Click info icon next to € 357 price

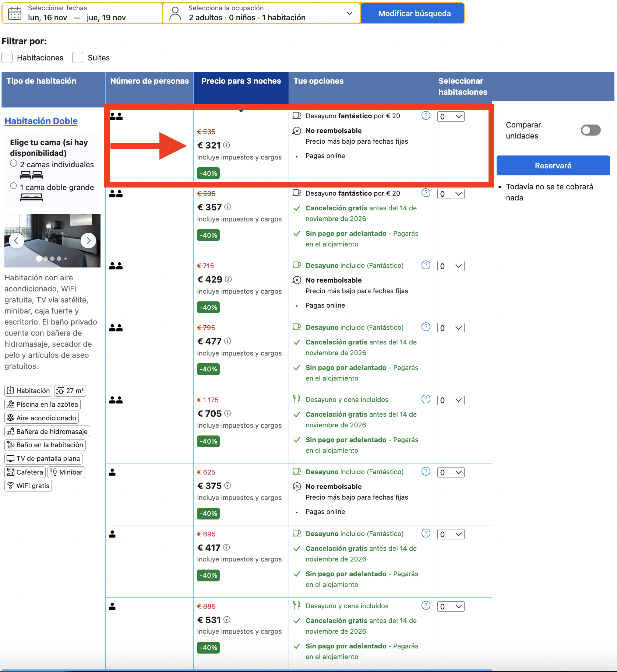click(x=228, y=207)
